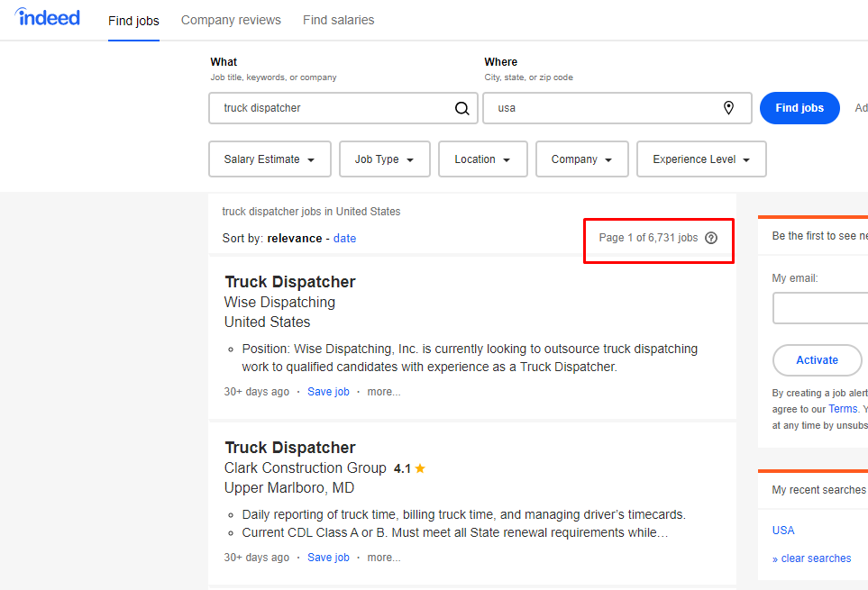Click the relevance sort label
This screenshot has width=868, height=590.
pos(295,239)
